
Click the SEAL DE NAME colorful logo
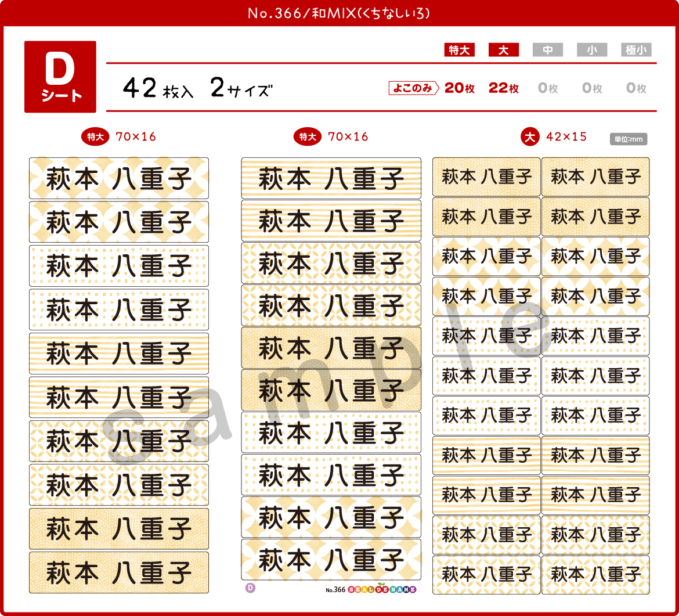382,589
